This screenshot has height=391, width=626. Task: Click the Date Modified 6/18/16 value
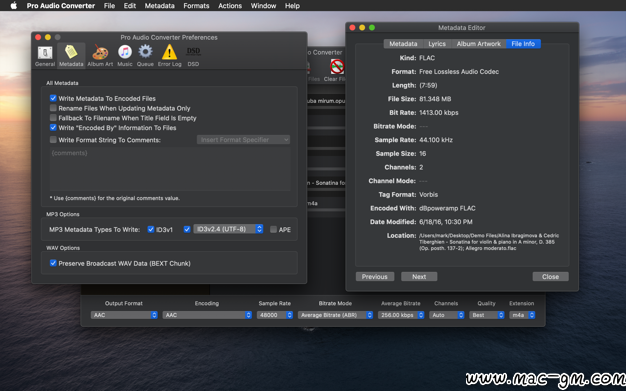[446, 222]
